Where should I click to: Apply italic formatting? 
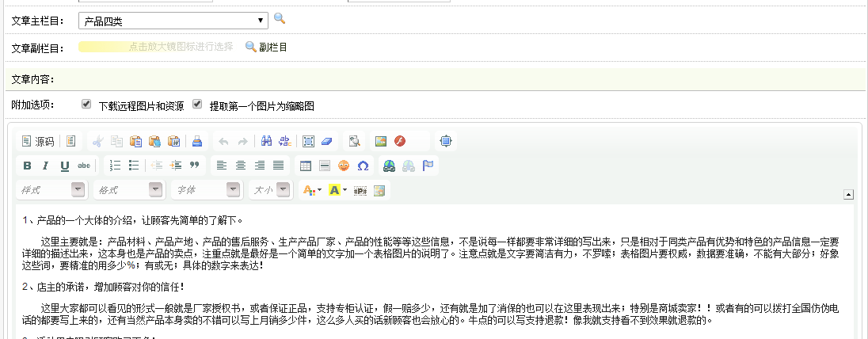pyautogui.click(x=46, y=166)
